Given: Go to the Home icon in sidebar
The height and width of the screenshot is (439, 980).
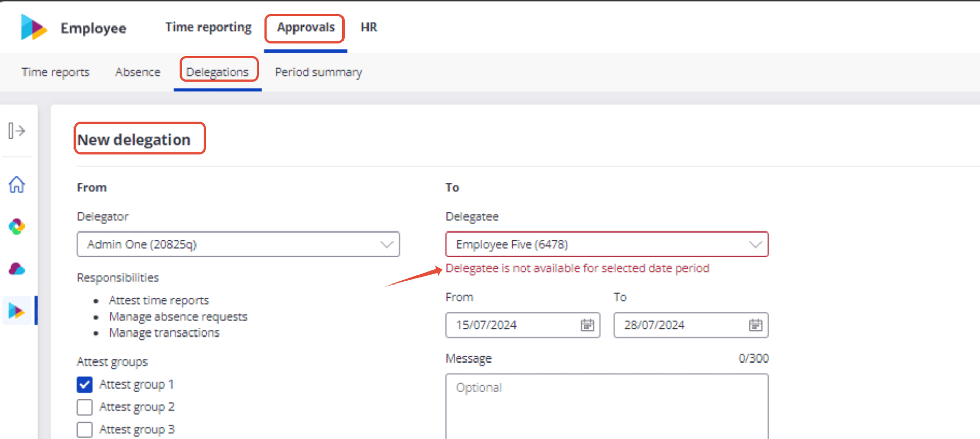Looking at the screenshot, I should click(16, 185).
